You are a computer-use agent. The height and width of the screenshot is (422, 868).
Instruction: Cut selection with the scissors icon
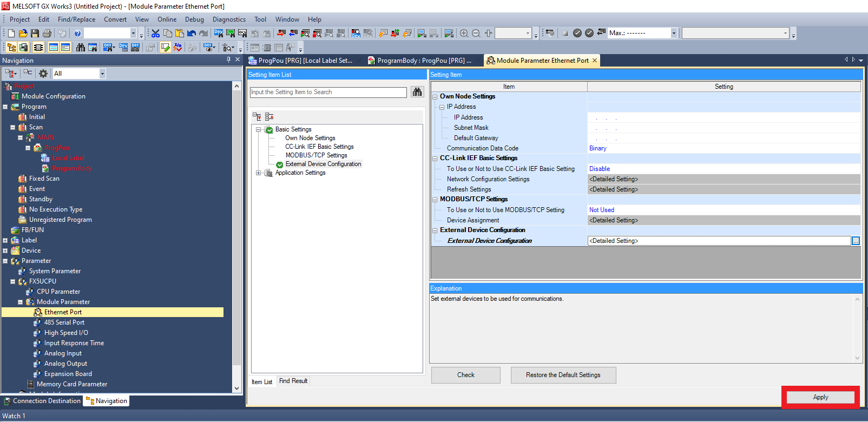[155, 33]
